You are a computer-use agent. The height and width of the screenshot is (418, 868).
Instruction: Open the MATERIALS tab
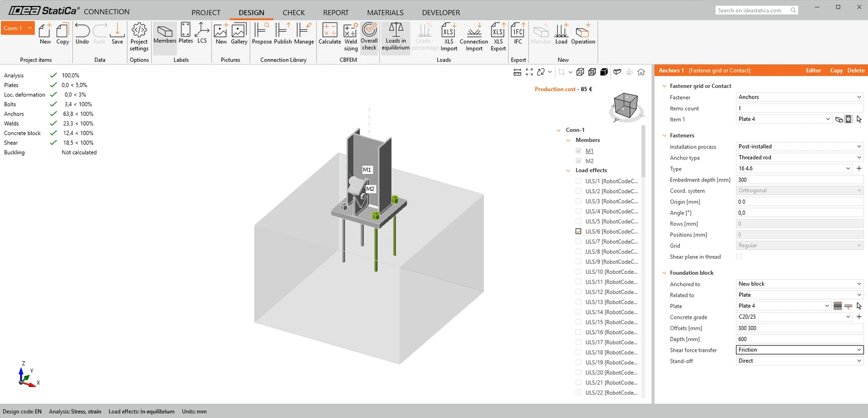click(x=385, y=12)
